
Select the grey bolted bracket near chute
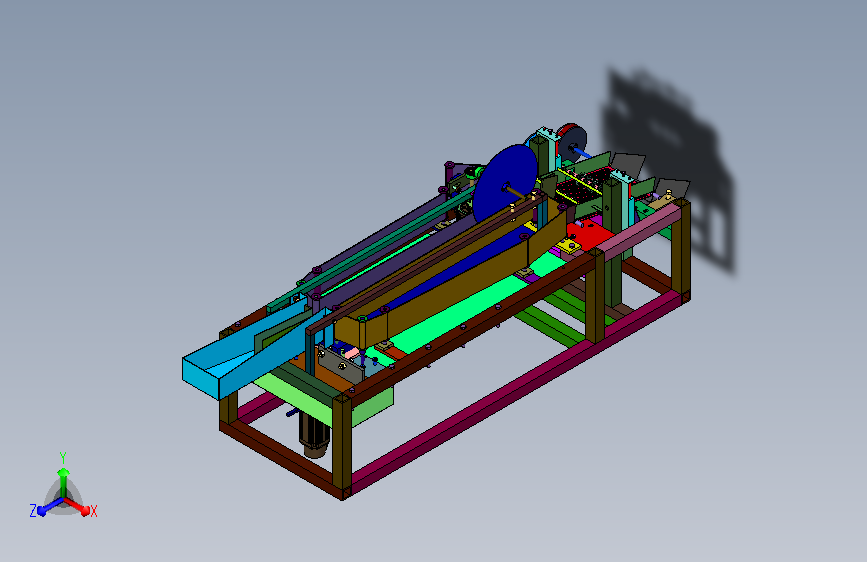342,363
